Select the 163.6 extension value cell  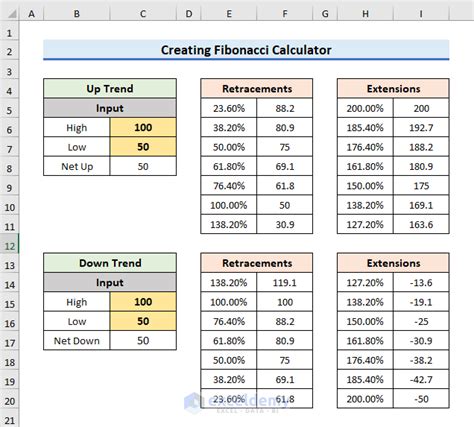pyautogui.click(x=421, y=224)
